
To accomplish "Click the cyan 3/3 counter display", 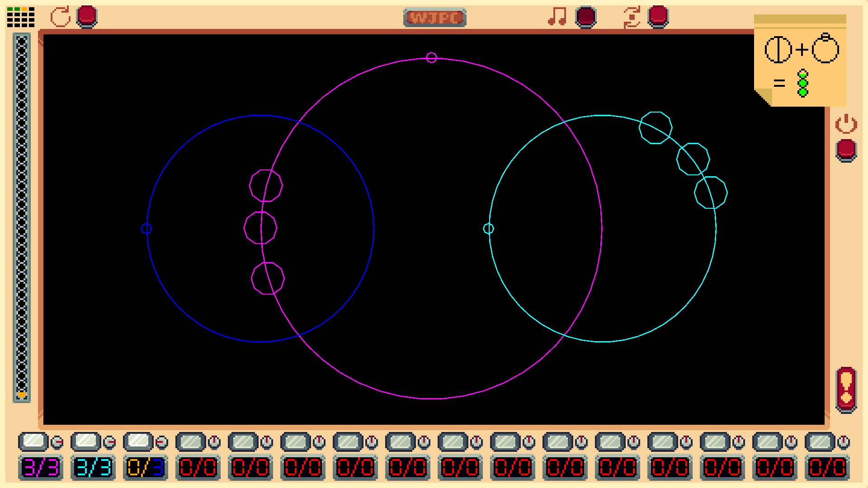I will (x=93, y=468).
